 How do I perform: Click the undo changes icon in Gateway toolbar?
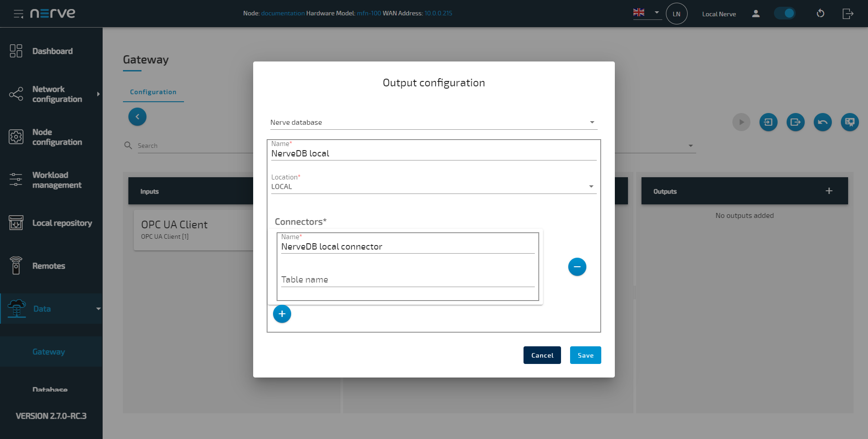point(822,122)
